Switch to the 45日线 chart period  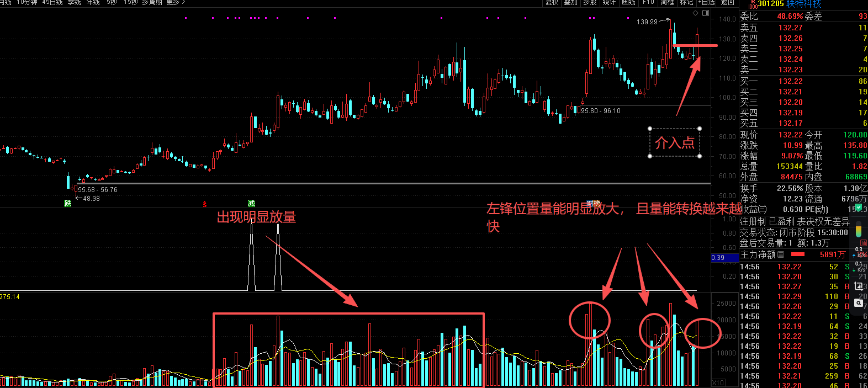pyautogui.click(x=52, y=3)
